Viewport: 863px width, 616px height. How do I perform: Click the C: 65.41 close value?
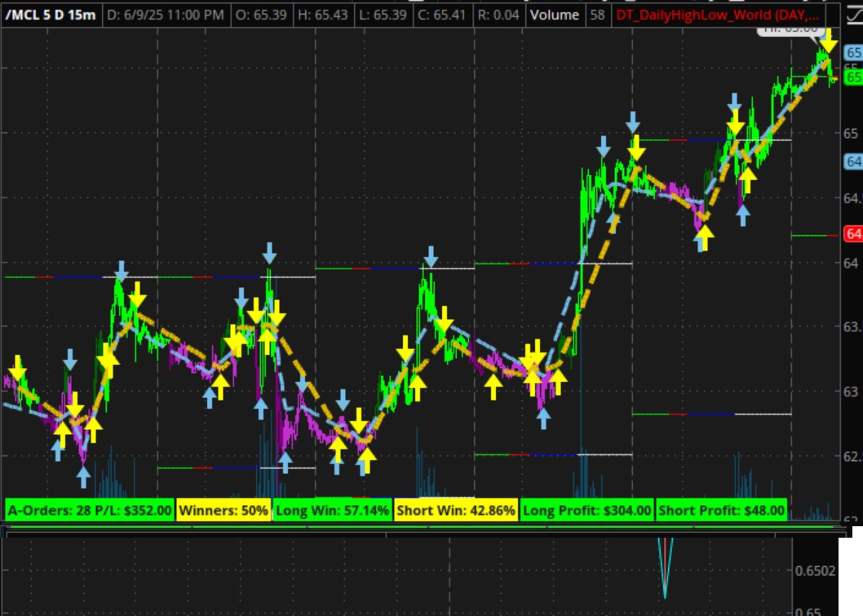pyautogui.click(x=442, y=15)
